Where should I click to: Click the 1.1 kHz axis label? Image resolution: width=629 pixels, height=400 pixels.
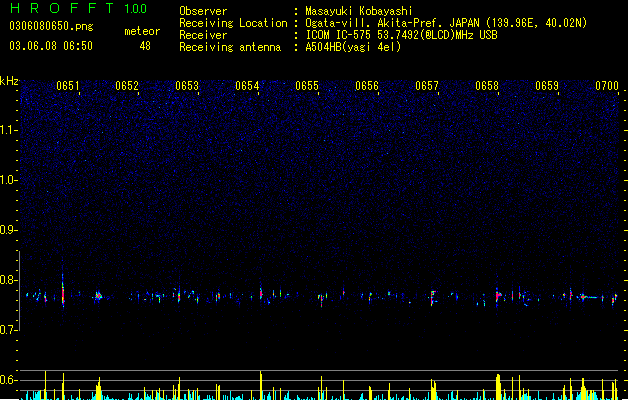pos(9,130)
